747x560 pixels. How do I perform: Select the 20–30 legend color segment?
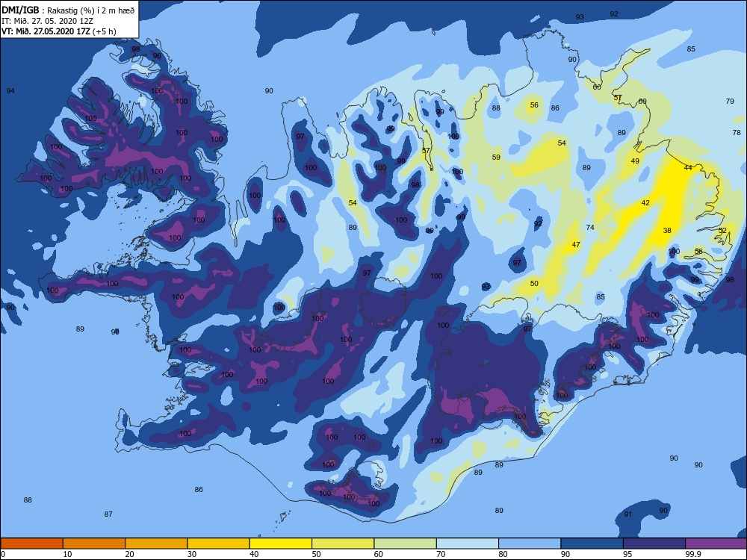[156, 544]
